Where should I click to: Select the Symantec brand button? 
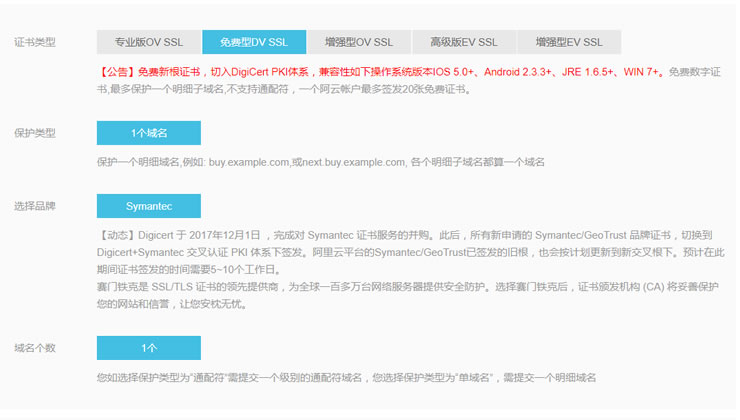pos(149,206)
